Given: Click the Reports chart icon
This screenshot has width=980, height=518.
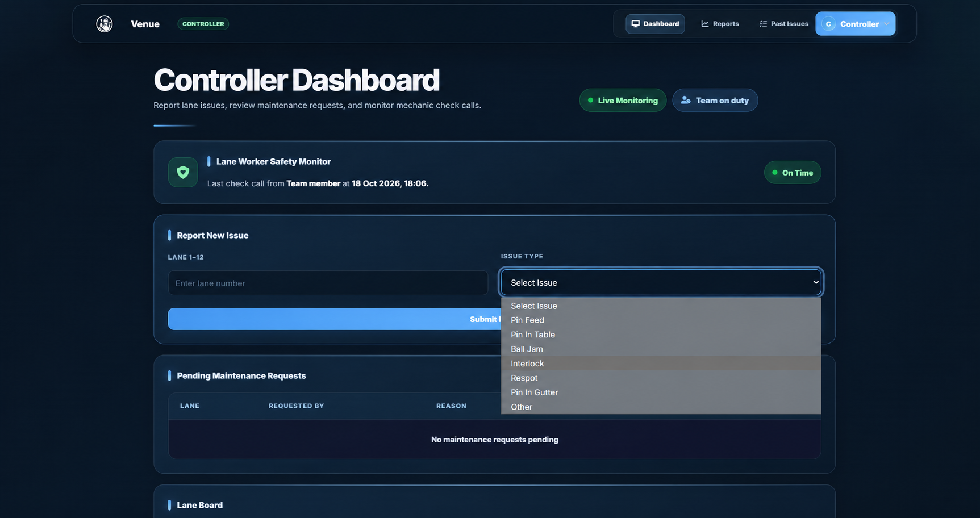Looking at the screenshot, I should tap(705, 24).
